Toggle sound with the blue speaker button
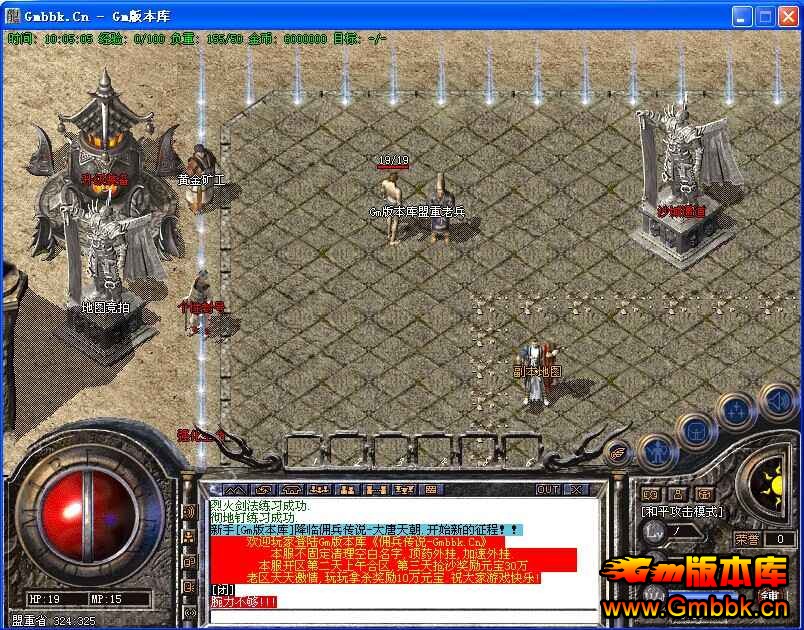The image size is (804, 630). coord(777,401)
